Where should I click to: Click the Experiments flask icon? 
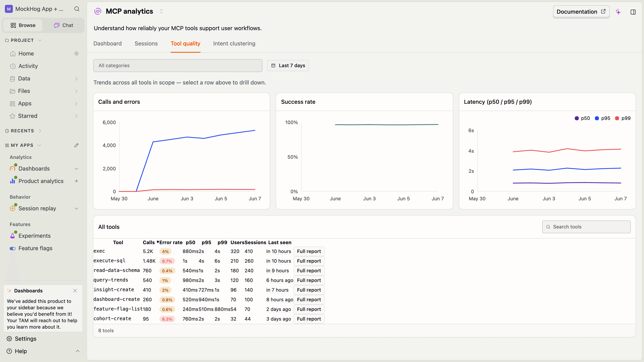(13, 236)
